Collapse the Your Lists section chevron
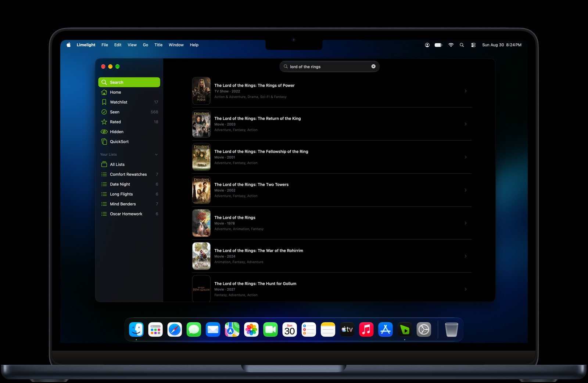The image size is (588, 383). pos(156,155)
